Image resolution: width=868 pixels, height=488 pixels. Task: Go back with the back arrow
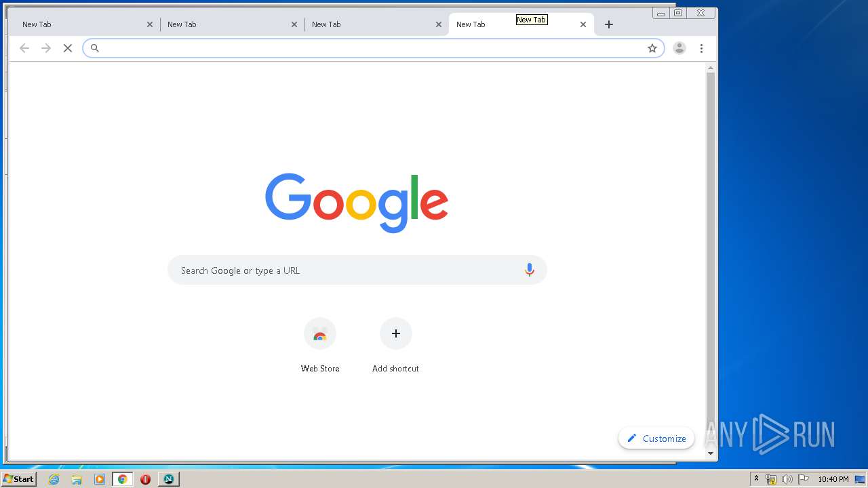point(24,48)
